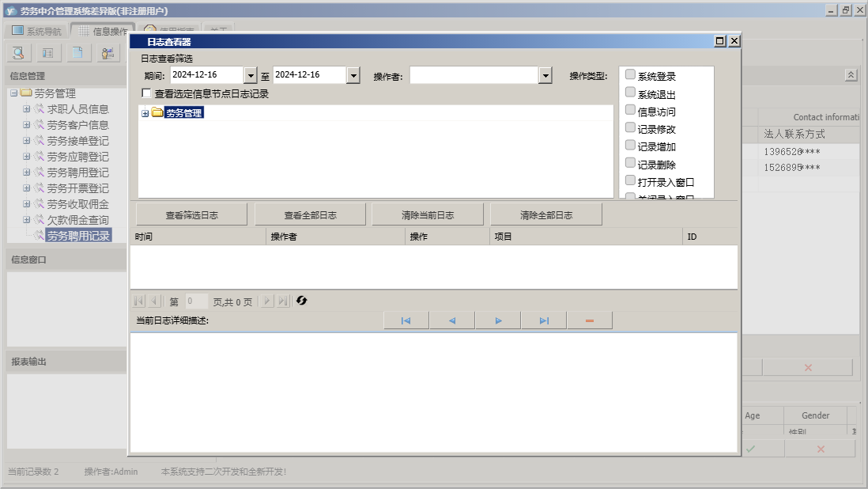The width and height of the screenshot is (868, 489).
Task: Expand 求职人员信息 tree node
Action: pyautogui.click(x=26, y=109)
